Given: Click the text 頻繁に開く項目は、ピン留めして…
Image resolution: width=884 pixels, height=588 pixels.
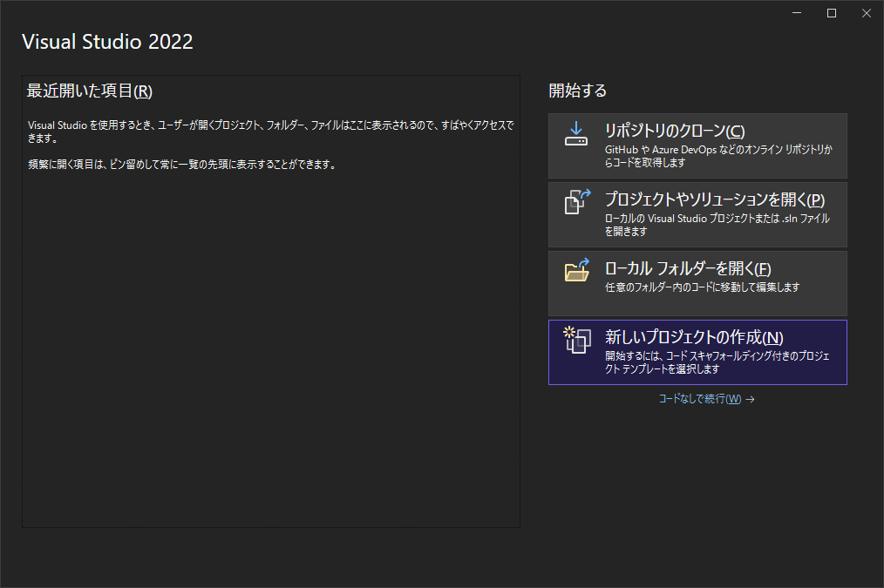Looking at the screenshot, I should (183, 165).
